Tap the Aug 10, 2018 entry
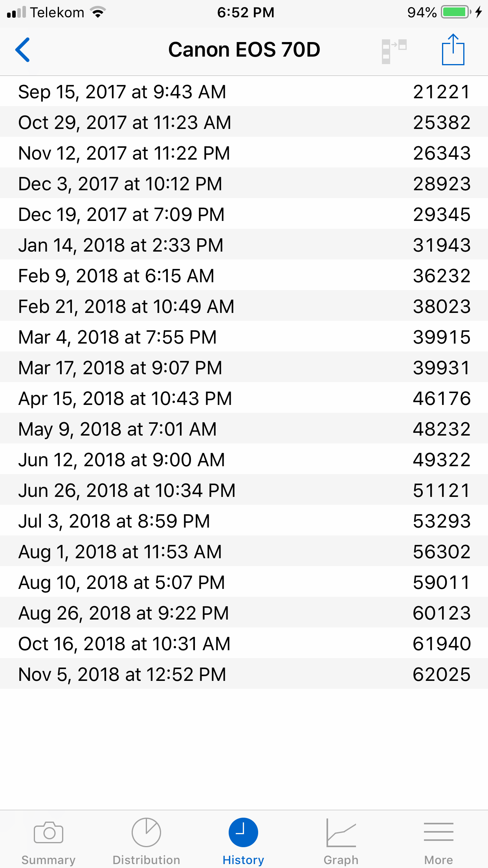This screenshot has height=868, width=488. pyautogui.click(x=244, y=582)
